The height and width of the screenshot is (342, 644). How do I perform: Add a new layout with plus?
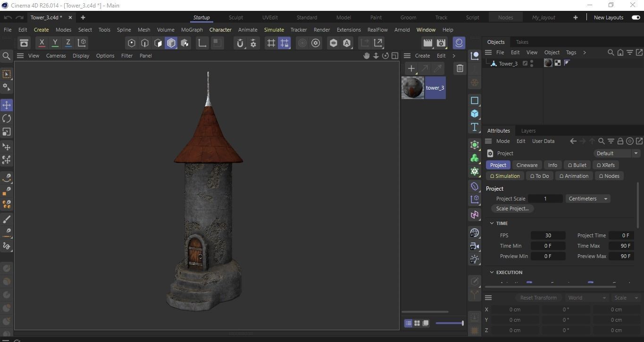click(575, 17)
